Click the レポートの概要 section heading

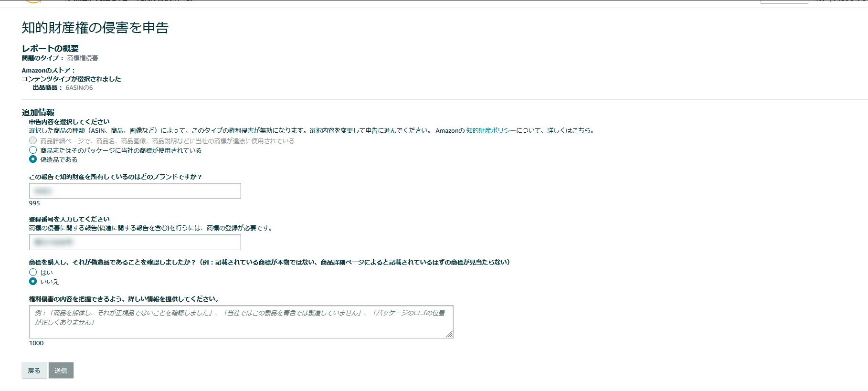[x=50, y=49]
